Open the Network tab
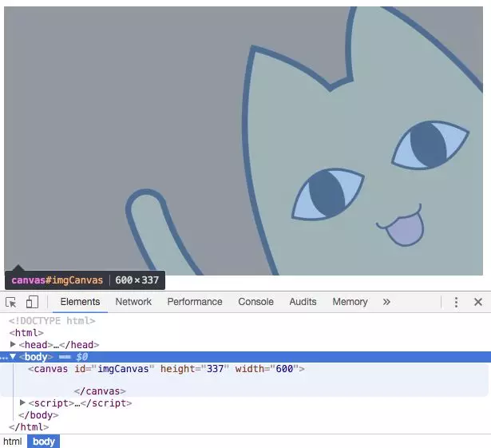Image resolution: width=491 pixels, height=448 pixels. coord(133,302)
